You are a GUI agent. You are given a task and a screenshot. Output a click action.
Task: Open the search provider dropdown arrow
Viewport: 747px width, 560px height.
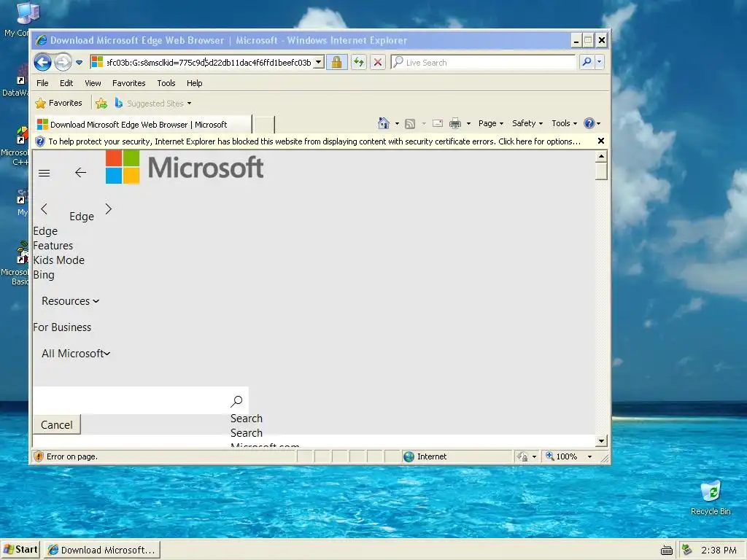[600, 62]
